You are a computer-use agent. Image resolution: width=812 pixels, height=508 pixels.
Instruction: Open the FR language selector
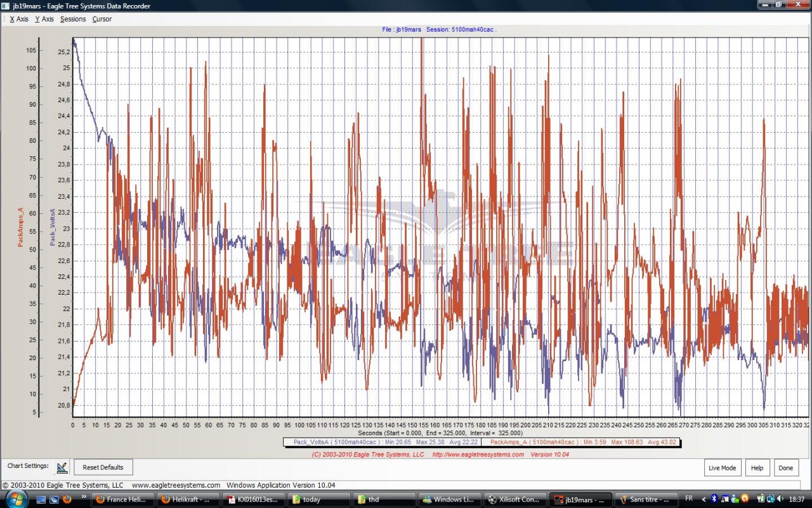689,499
